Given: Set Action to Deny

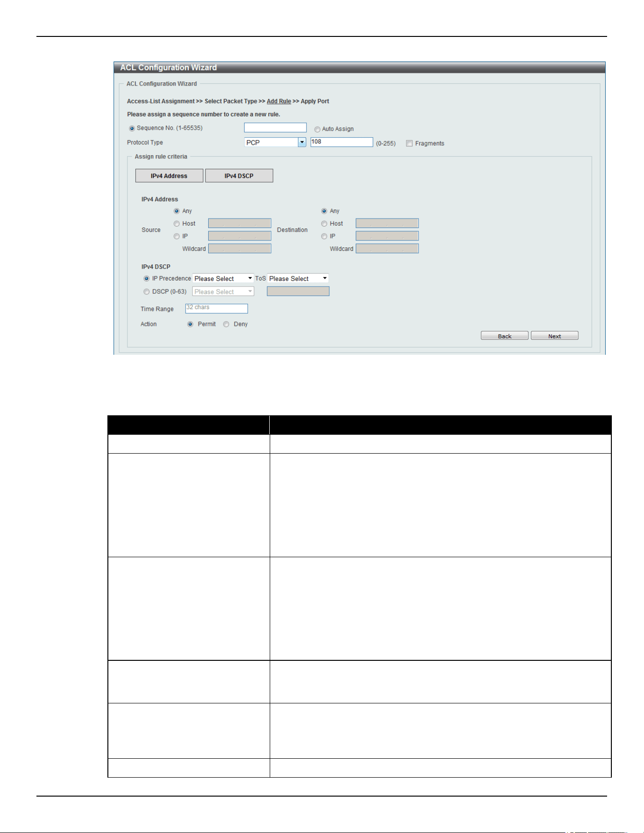Looking at the screenshot, I should [x=226, y=324].
